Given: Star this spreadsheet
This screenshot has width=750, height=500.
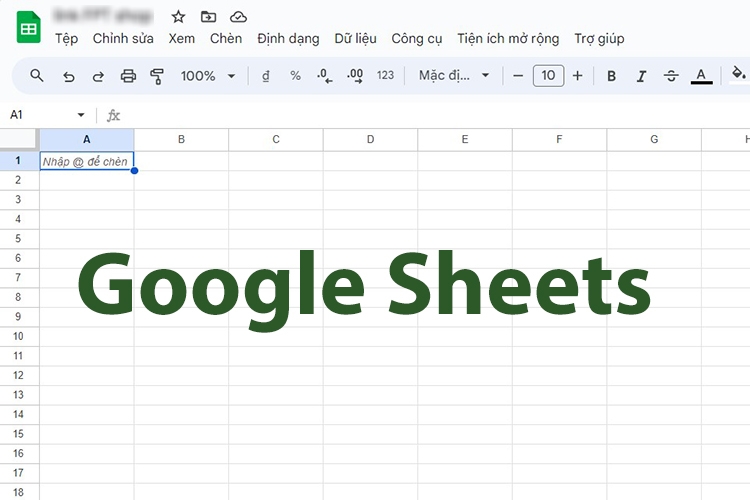Looking at the screenshot, I should 178,17.
